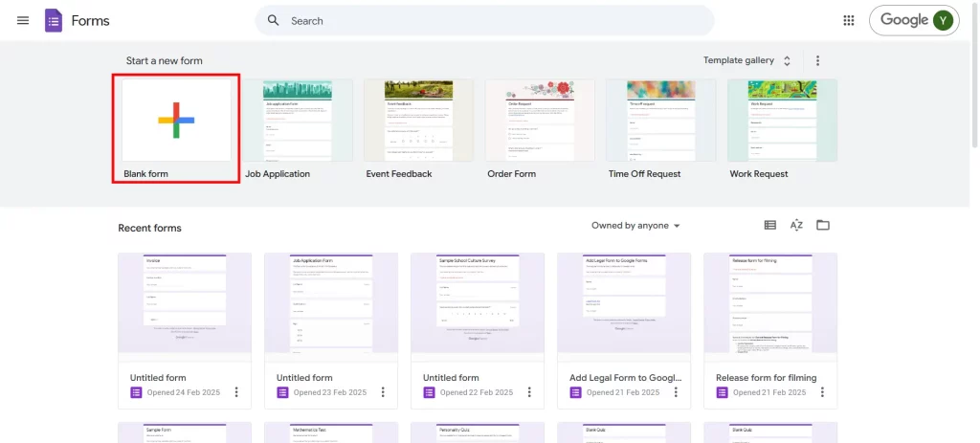Click the page vertical scrollbar
Image resolution: width=980 pixels, height=443 pixels.
(974, 75)
